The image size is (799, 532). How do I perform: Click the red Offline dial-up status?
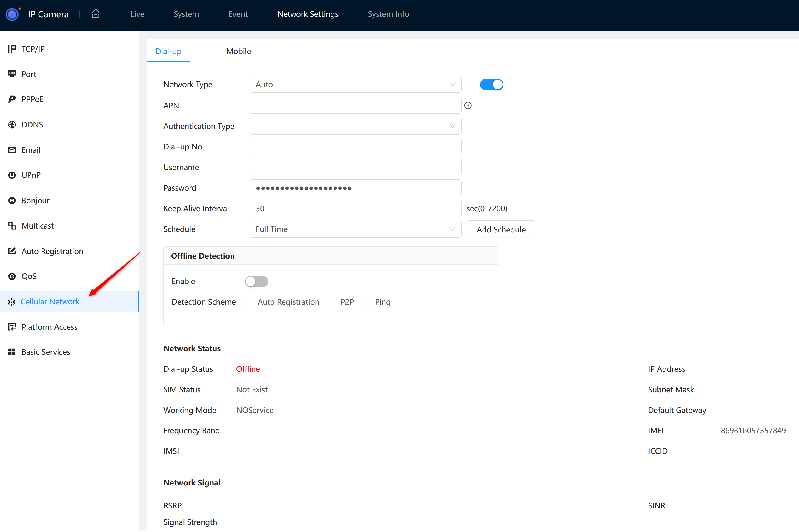248,369
